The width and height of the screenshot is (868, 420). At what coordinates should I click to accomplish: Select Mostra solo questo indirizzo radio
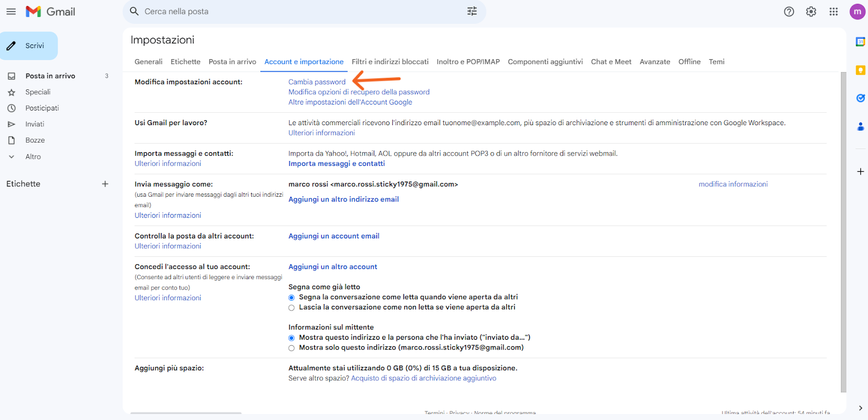point(291,348)
